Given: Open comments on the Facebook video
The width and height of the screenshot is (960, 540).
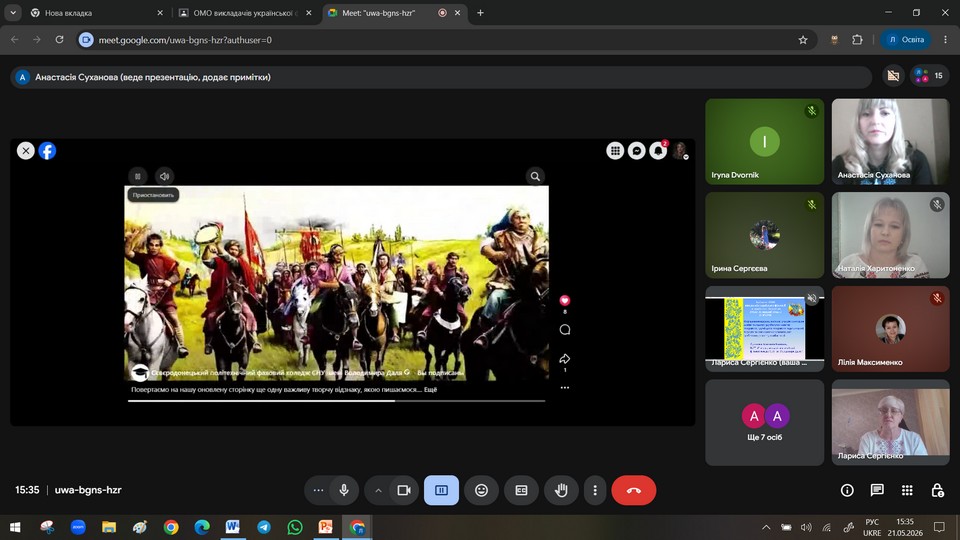Looking at the screenshot, I should click(564, 329).
